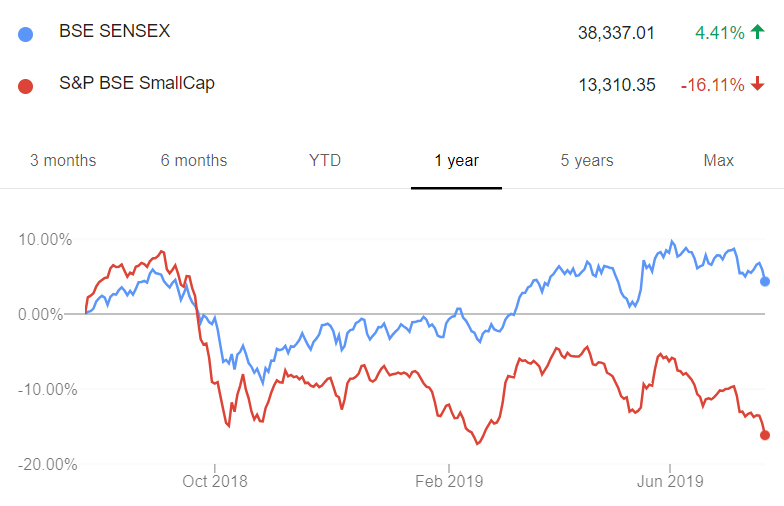Open the YTD time range
Screen dimensions: 784x506
(x=325, y=160)
